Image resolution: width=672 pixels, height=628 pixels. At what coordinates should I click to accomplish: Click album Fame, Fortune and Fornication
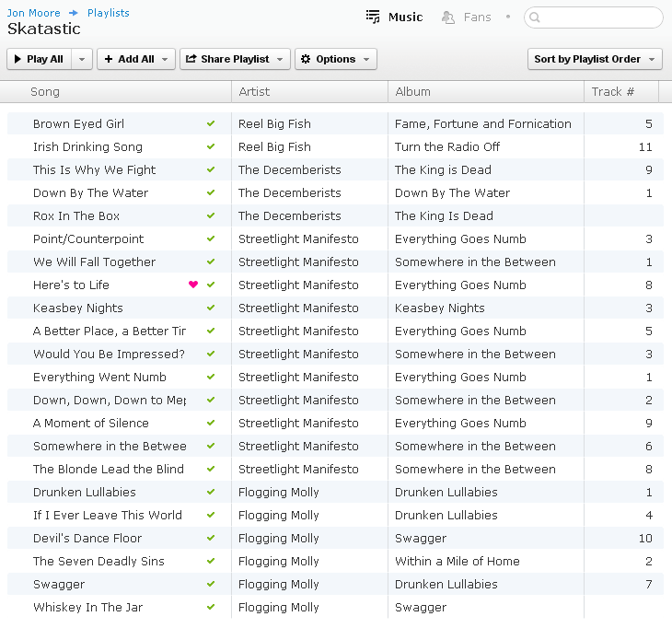(483, 124)
